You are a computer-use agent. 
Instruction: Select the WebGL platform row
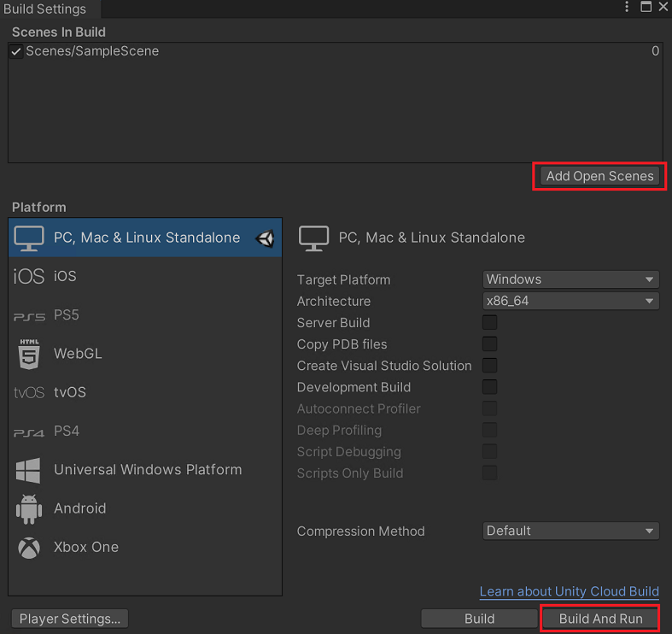coord(145,354)
